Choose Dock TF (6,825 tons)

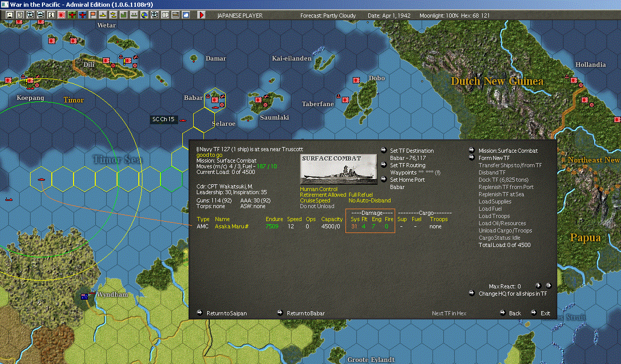pos(503,180)
